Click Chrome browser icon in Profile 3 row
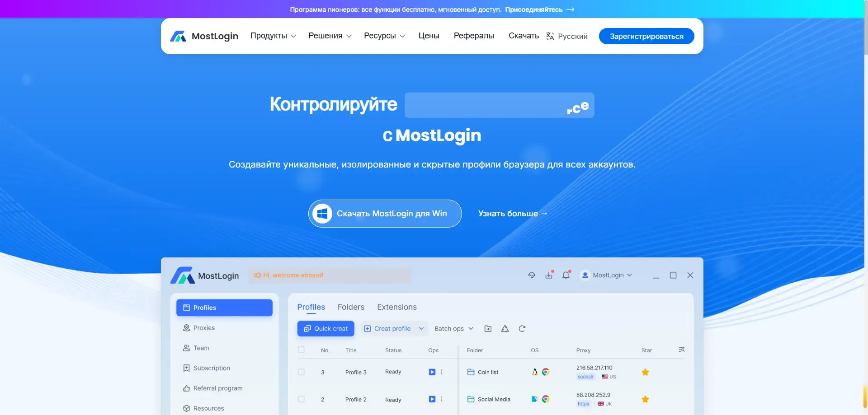The image size is (868, 415). pos(546,372)
